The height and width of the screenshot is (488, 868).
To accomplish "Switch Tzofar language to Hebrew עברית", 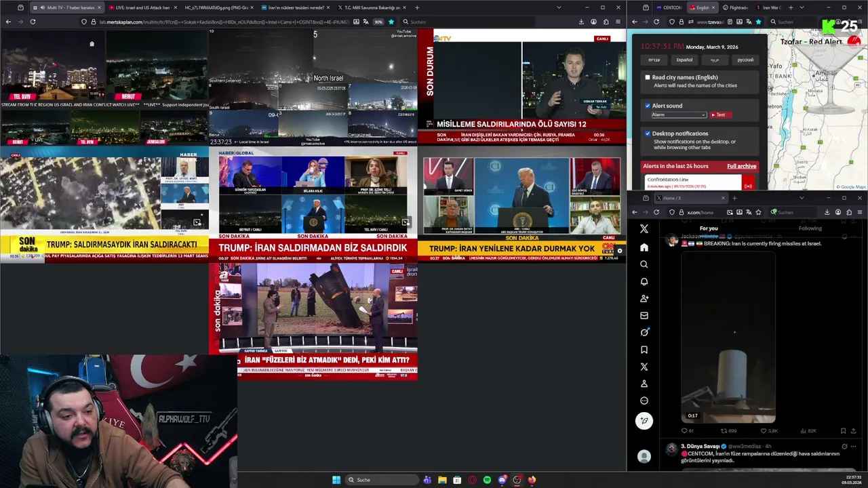I will pyautogui.click(x=654, y=60).
